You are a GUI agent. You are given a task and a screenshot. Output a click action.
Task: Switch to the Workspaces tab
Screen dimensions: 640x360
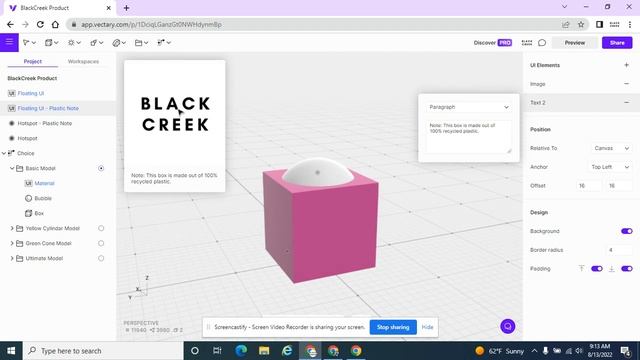83,61
